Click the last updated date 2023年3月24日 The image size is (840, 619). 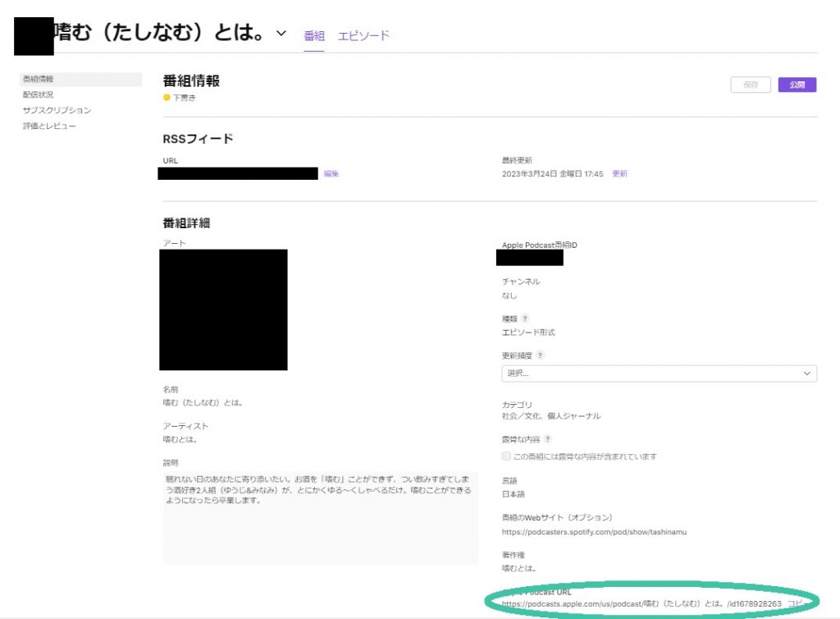click(x=552, y=174)
